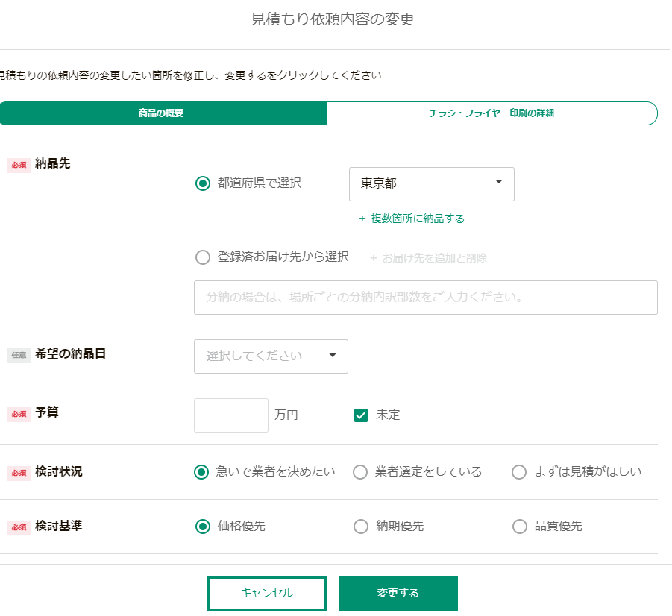672x616 pixels.
Task: Select 登録済お届け先から選択 radio button
Action: tap(203, 257)
